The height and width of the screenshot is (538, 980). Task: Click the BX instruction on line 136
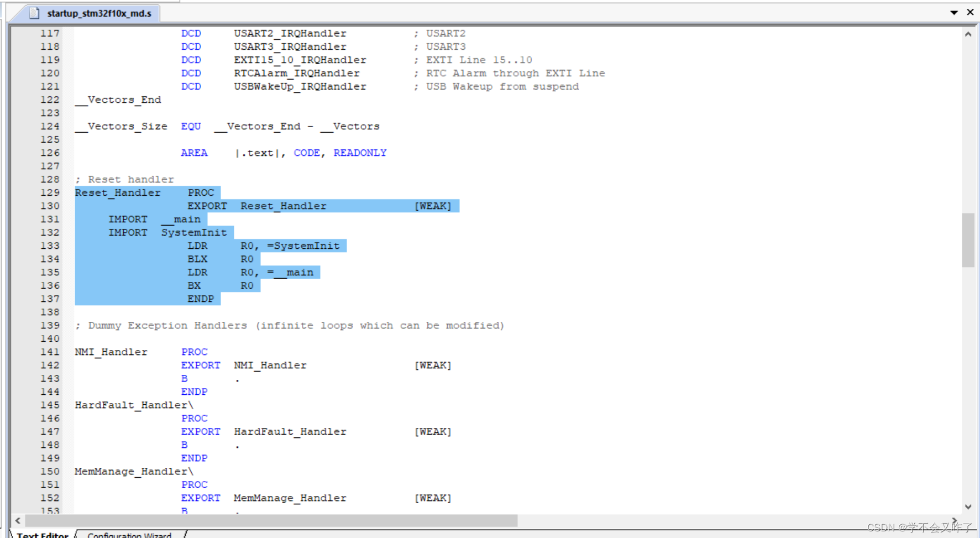pos(194,285)
